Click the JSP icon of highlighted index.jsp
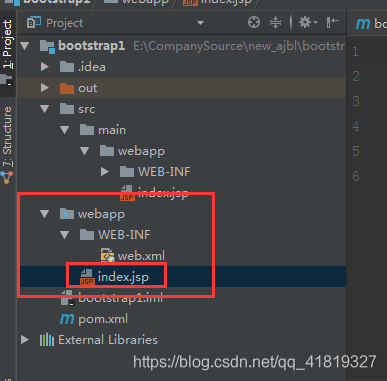Image resolution: width=387 pixels, height=381 pixels. pyautogui.click(x=87, y=277)
